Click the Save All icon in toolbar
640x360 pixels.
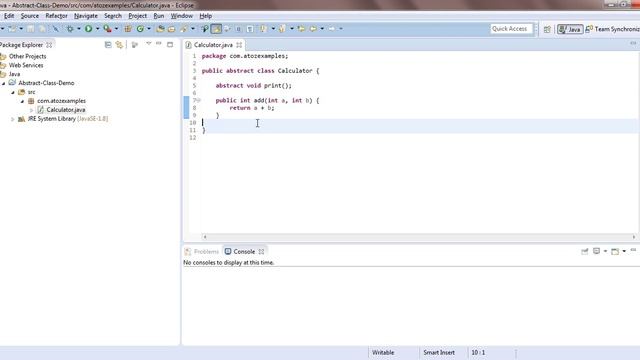click(x=42, y=29)
